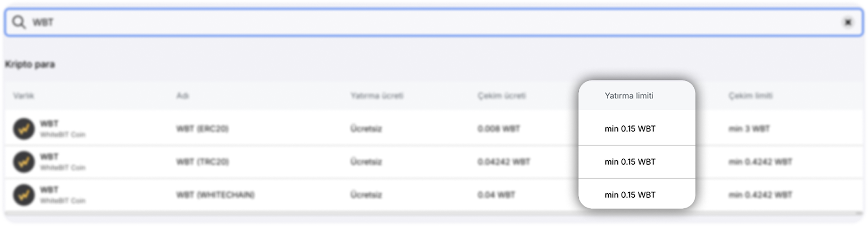The height and width of the screenshot is (226, 868).
Task: Click WBT coin icon in TRC20 row
Action: [x=24, y=162]
